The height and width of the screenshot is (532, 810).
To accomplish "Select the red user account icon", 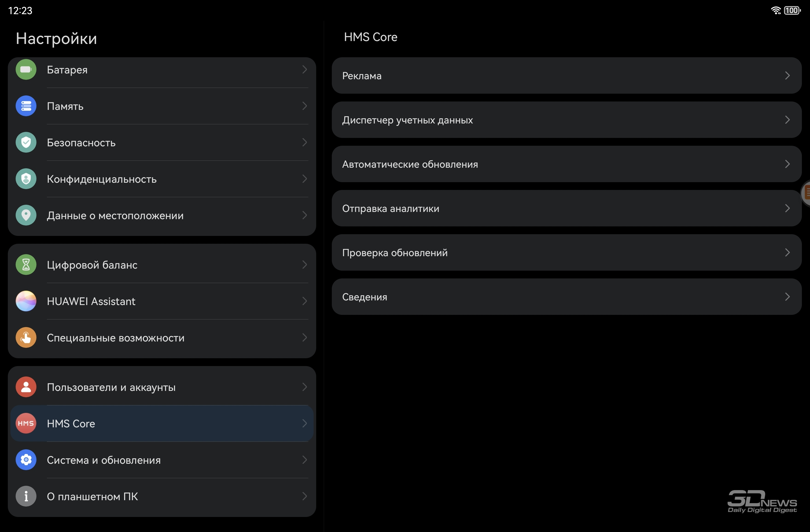I will (x=26, y=387).
